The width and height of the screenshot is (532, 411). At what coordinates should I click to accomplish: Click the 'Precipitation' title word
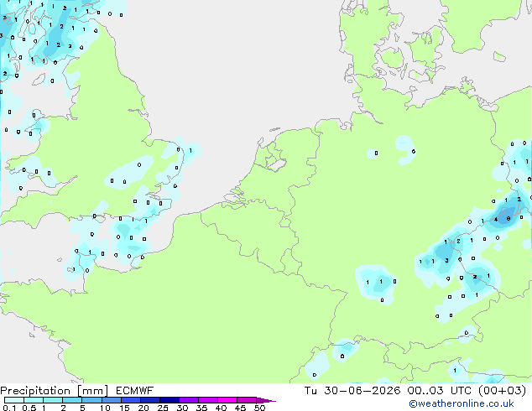click(35, 391)
